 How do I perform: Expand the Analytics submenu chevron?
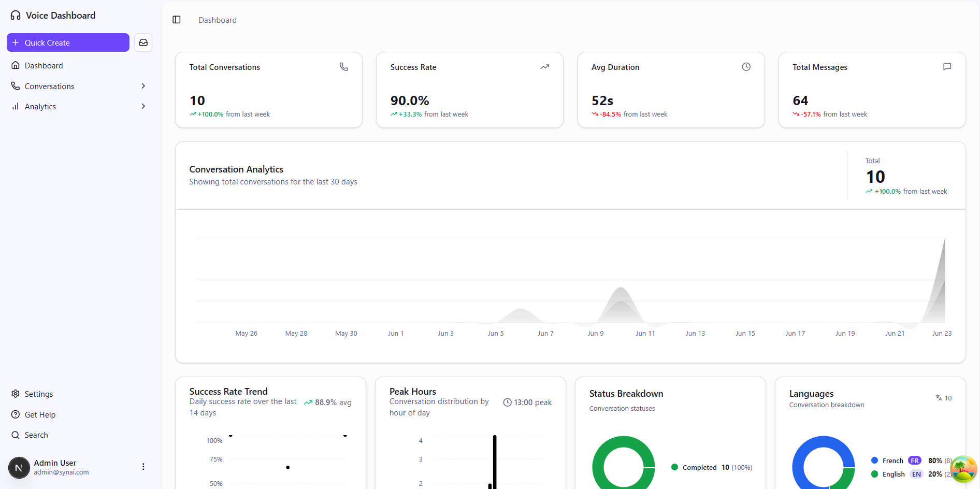pyautogui.click(x=143, y=106)
